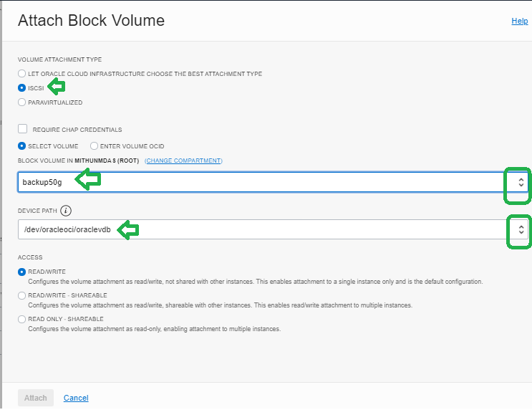Click the /dev/oracleoci/oraclevdb path field
Image resolution: width=532 pixels, height=420 pixels.
(x=273, y=229)
